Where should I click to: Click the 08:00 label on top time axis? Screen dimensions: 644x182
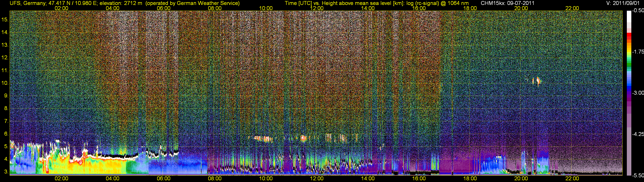click(215, 8)
